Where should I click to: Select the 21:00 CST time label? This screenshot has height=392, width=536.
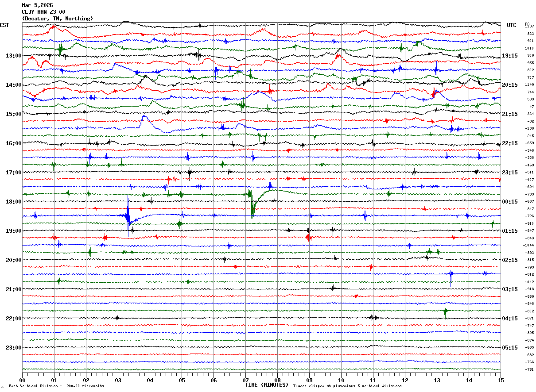click(13, 289)
